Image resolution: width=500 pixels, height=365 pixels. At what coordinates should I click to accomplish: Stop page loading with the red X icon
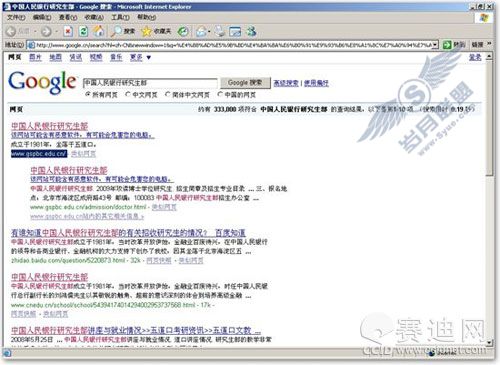[x=68, y=31]
